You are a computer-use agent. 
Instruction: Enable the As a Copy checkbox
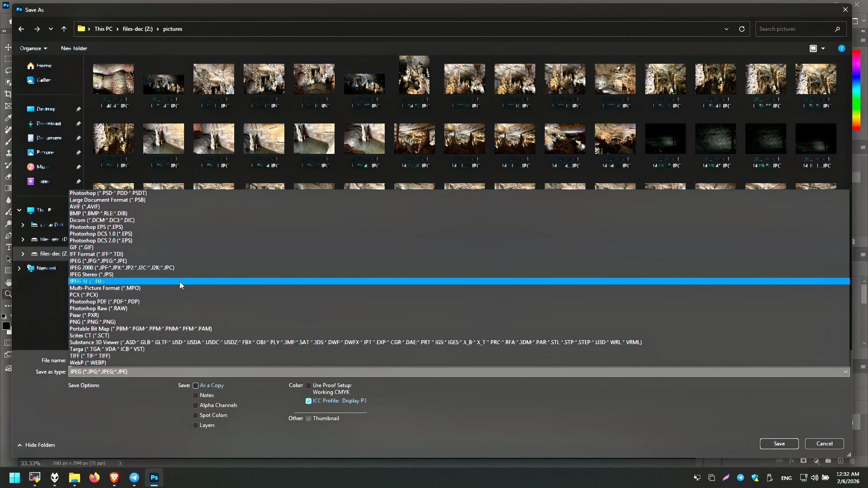pos(196,386)
